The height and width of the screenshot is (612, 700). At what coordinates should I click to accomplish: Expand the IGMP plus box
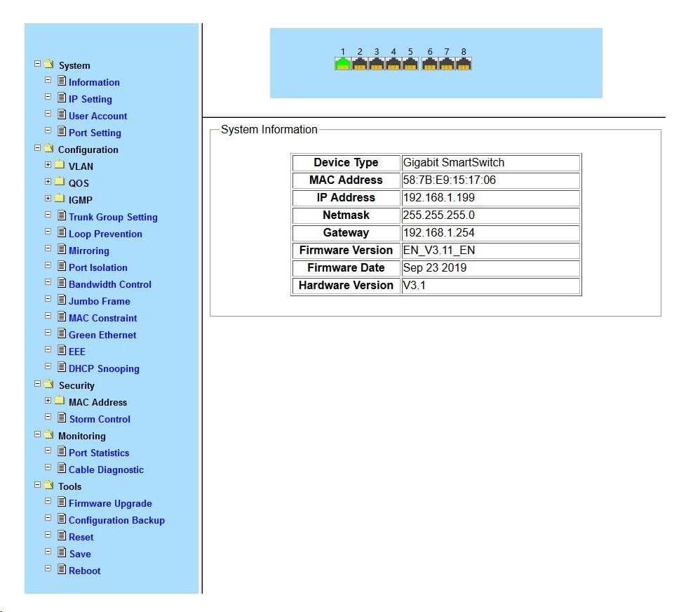(x=48, y=198)
